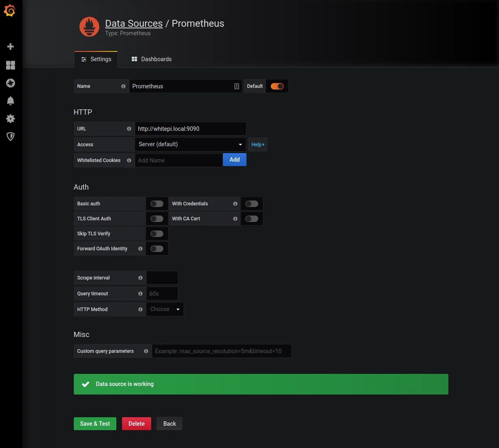The width and height of the screenshot is (499, 448).
Task: Click the Scrape interval input field
Action: (162, 278)
